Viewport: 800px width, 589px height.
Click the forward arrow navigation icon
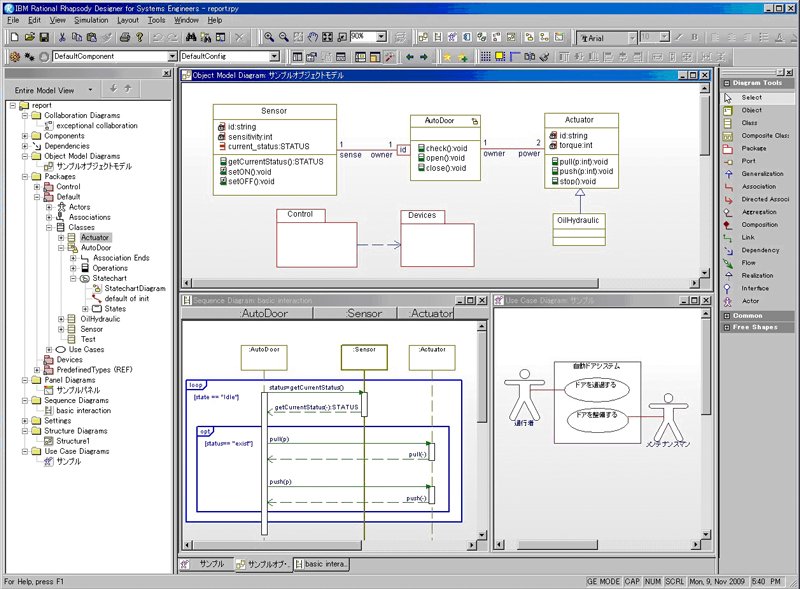click(423, 57)
